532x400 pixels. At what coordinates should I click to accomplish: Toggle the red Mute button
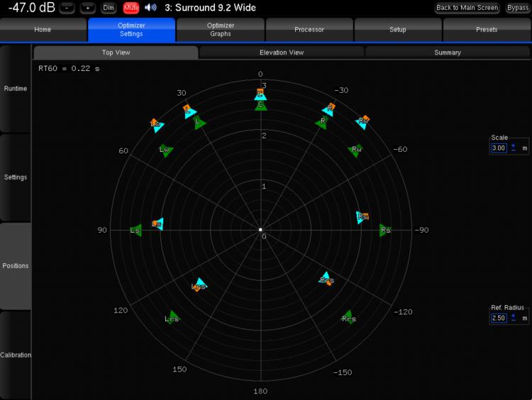coord(131,8)
